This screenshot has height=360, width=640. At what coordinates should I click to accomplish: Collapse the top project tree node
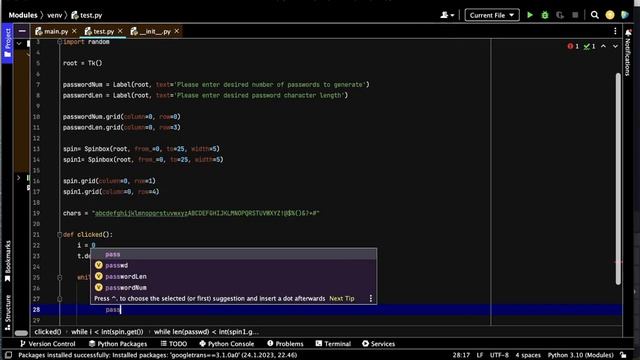click(19, 43)
